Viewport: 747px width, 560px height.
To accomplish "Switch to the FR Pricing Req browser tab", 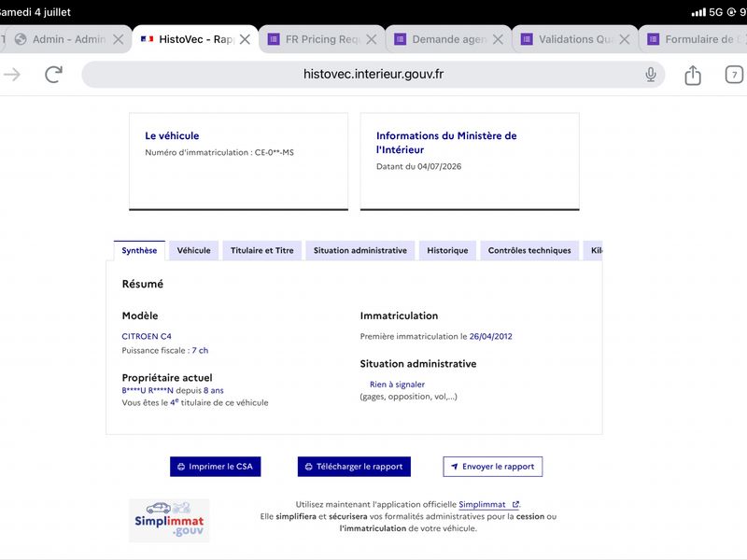I will [x=321, y=39].
